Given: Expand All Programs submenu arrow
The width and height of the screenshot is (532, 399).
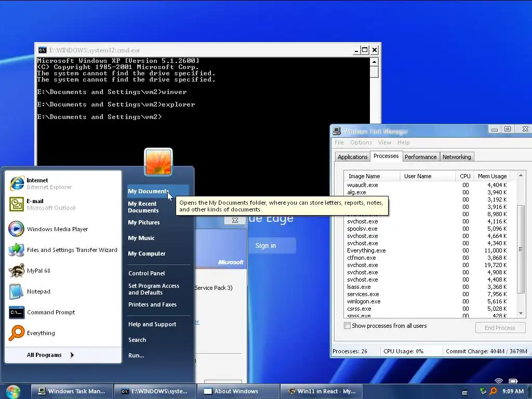Looking at the screenshot, I should 72,355.
